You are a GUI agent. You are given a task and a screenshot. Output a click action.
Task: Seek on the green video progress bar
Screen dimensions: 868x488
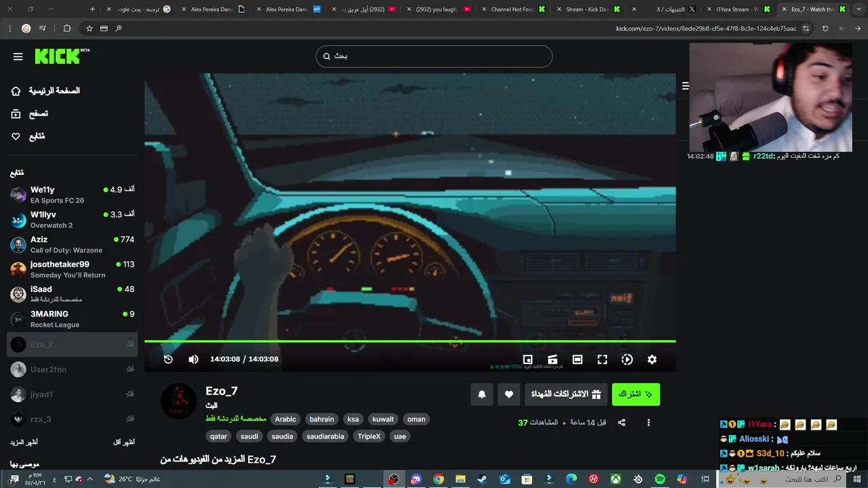pyautogui.click(x=410, y=342)
